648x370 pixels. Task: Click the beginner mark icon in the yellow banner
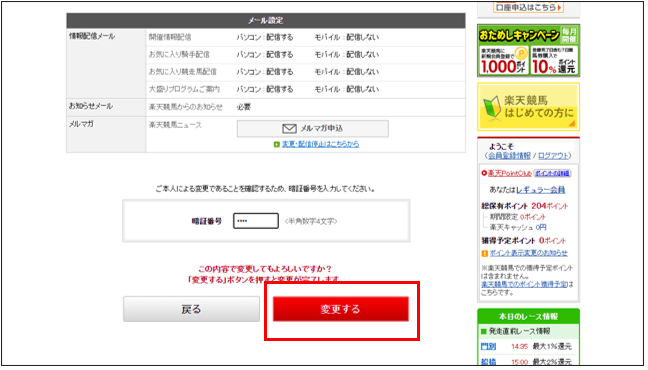492,107
